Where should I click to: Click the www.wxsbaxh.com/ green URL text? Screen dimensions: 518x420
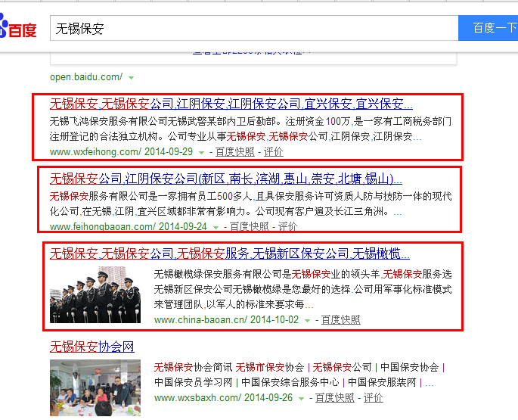197,398
